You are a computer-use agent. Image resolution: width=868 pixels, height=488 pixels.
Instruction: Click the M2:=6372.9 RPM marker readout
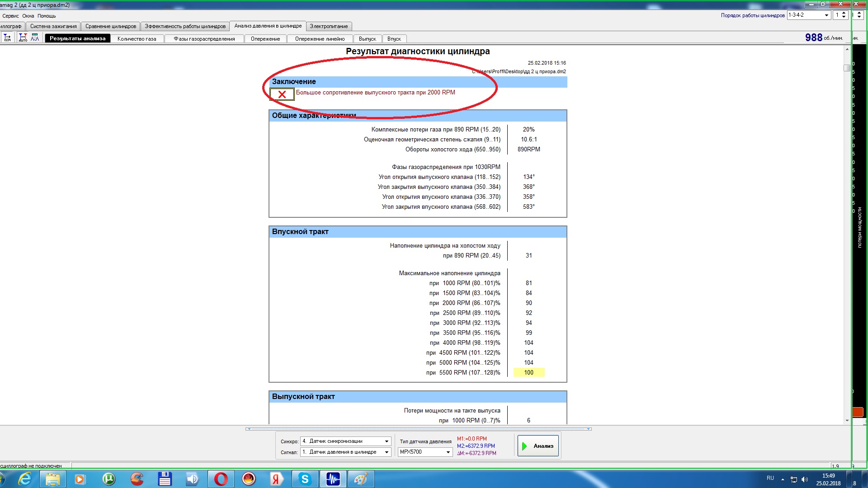476,446
